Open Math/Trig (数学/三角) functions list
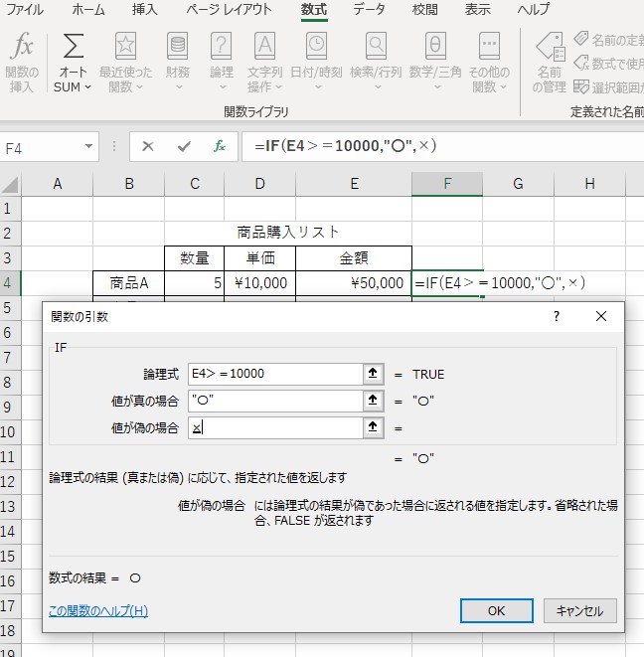This screenshot has height=657, width=644. tap(435, 61)
